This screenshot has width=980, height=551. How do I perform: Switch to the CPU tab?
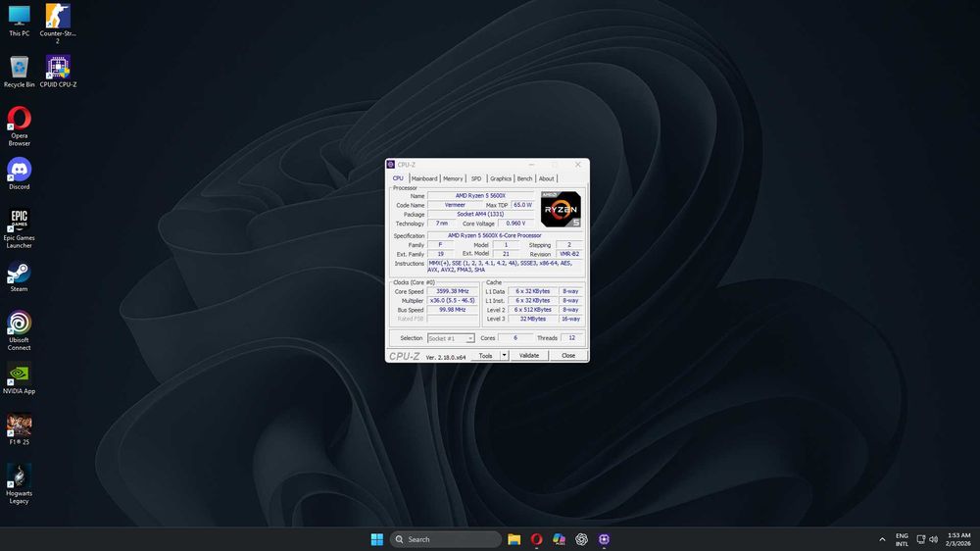[x=398, y=178]
